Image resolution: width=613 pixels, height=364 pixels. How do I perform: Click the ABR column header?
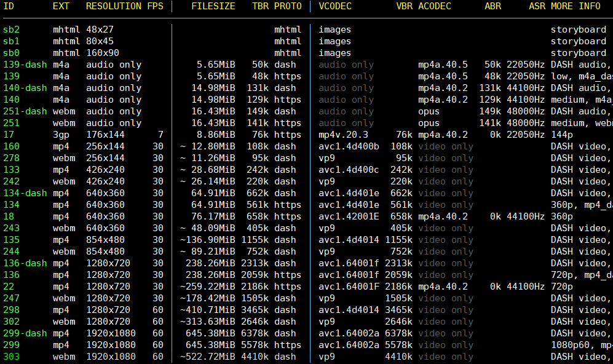tap(493, 6)
